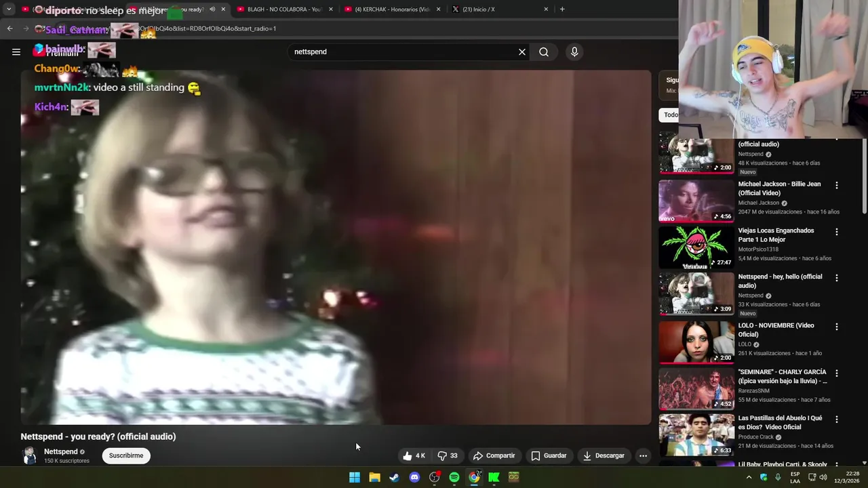The width and height of the screenshot is (868, 488).
Task: Start voice search with microphone icon
Action: click(x=574, y=52)
